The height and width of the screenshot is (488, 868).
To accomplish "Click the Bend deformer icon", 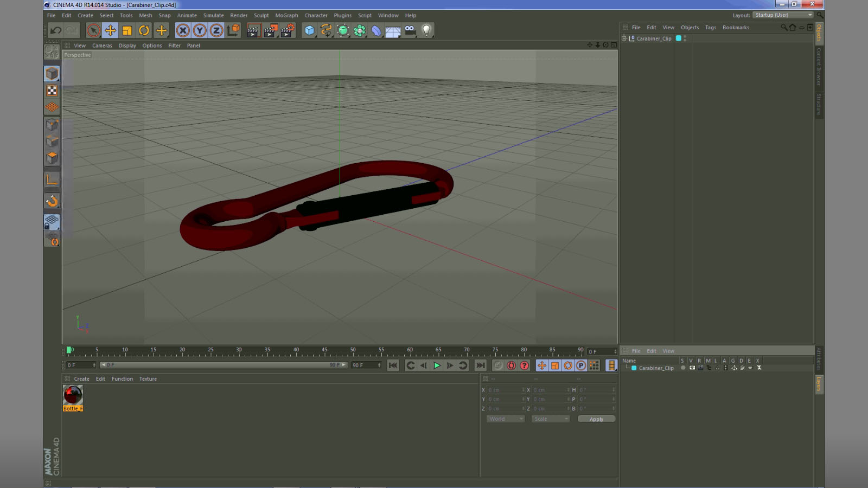I will pos(376,30).
